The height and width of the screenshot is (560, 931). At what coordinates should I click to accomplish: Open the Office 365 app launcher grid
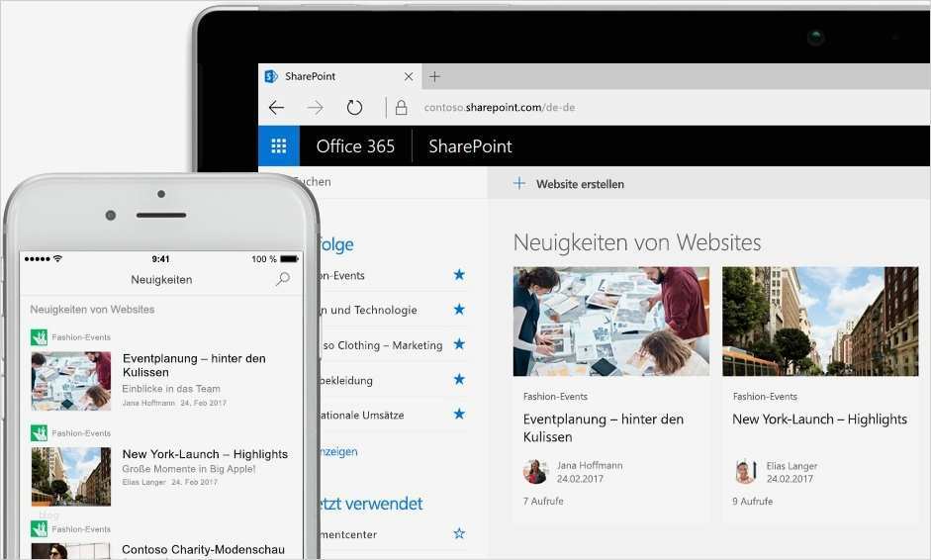278,146
